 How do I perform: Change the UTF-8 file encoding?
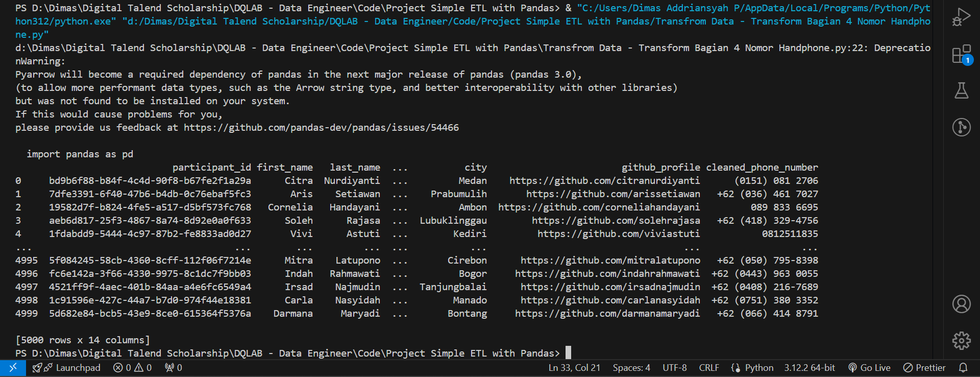coord(674,368)
